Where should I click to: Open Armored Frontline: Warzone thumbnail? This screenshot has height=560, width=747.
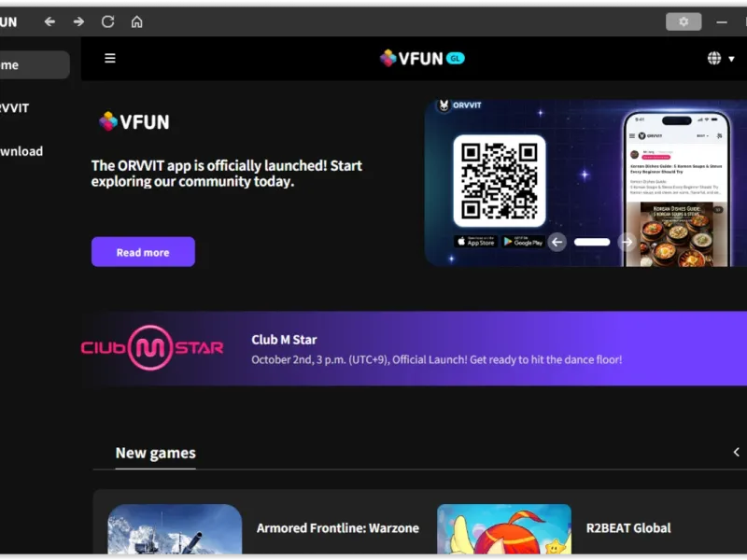click(175, 528)
